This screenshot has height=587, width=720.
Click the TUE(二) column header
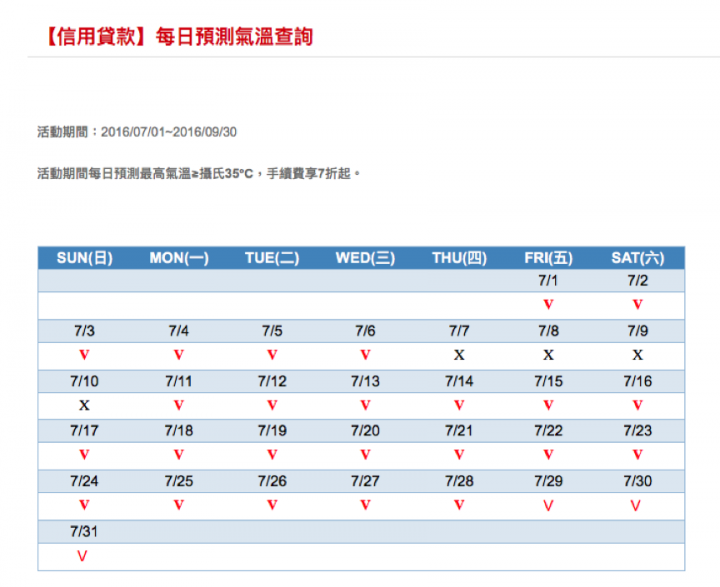pyautogui.click(x=272, y=258)
